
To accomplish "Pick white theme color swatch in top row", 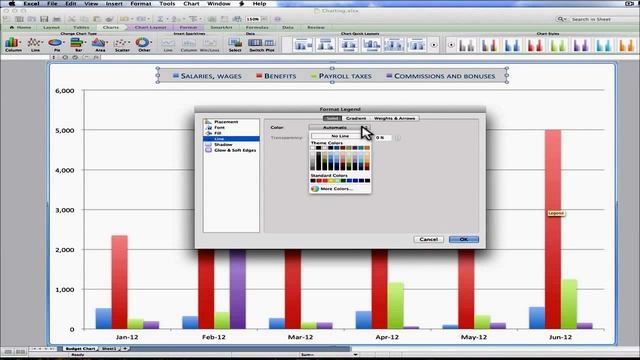I will click(313, 148).
